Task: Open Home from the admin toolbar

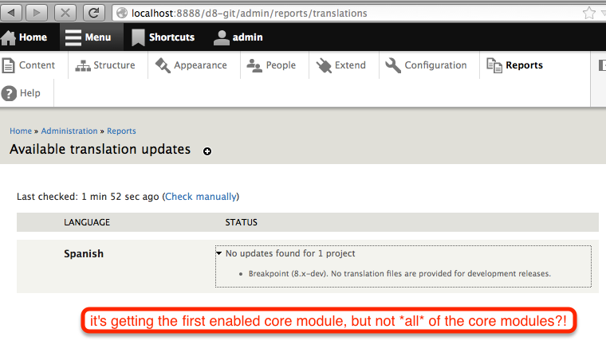Action: click(24, 37)
